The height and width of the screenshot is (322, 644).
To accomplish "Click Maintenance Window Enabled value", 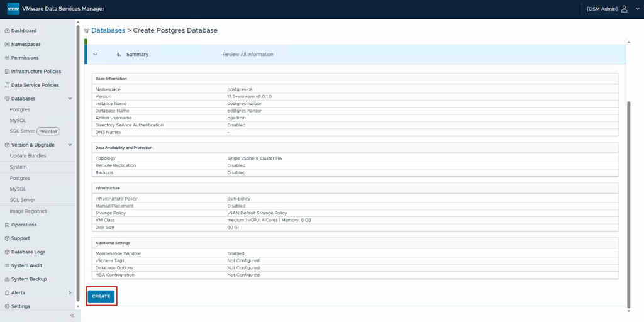I will (x=236, y=253).
